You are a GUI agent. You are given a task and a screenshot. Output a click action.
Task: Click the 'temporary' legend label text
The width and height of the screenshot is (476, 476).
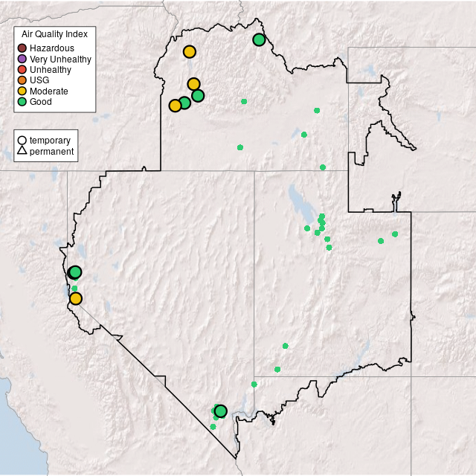(x=50, y=140)
